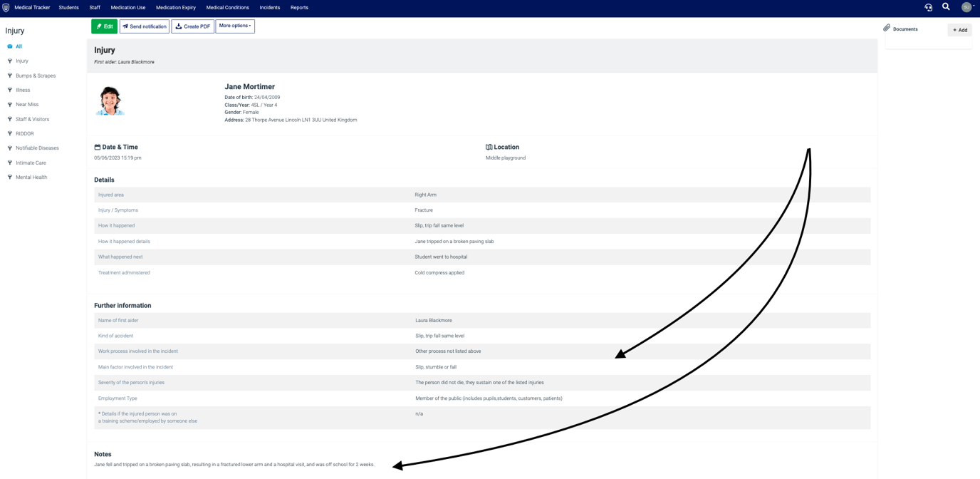The image size is (980, 479).
Task: Open support using the headset icon
Action: 928,7
